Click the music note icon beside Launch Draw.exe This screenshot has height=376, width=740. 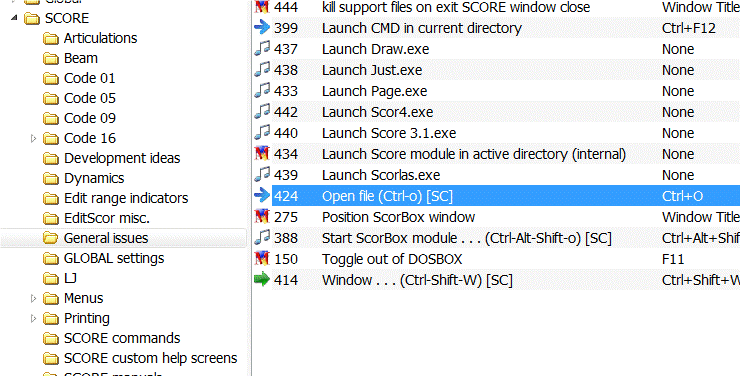262,48
